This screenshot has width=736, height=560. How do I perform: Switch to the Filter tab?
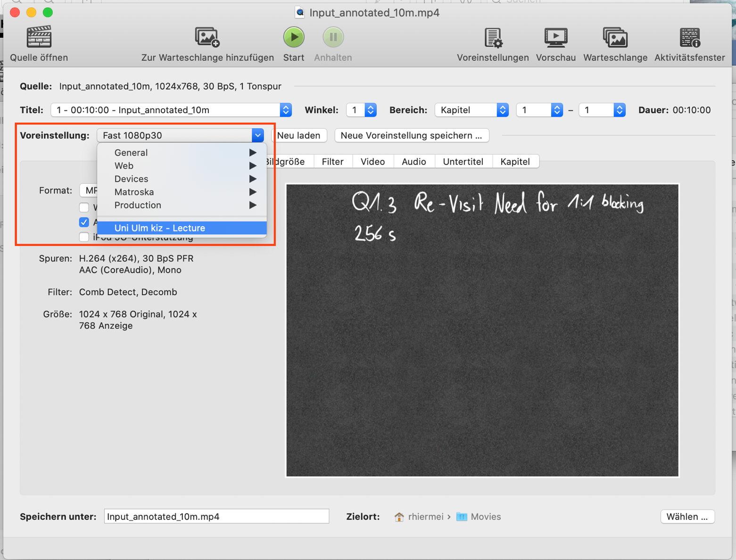pos(333,162)
